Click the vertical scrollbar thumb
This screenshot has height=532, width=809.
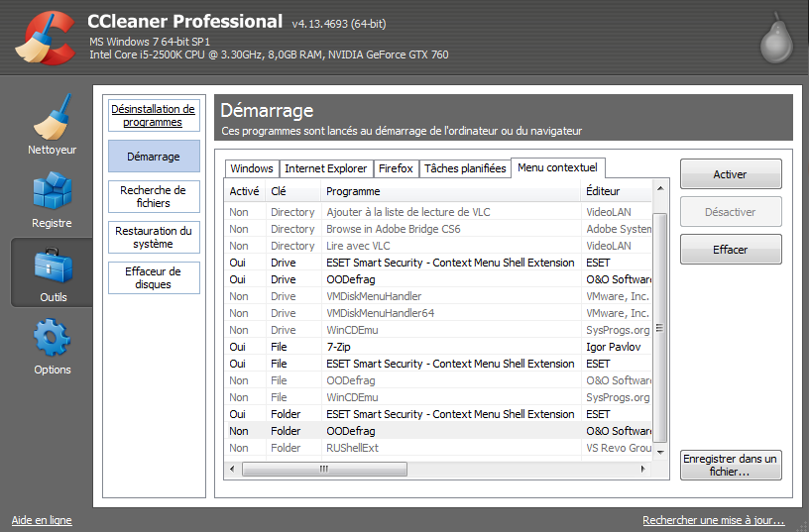(x=660, y=328)
